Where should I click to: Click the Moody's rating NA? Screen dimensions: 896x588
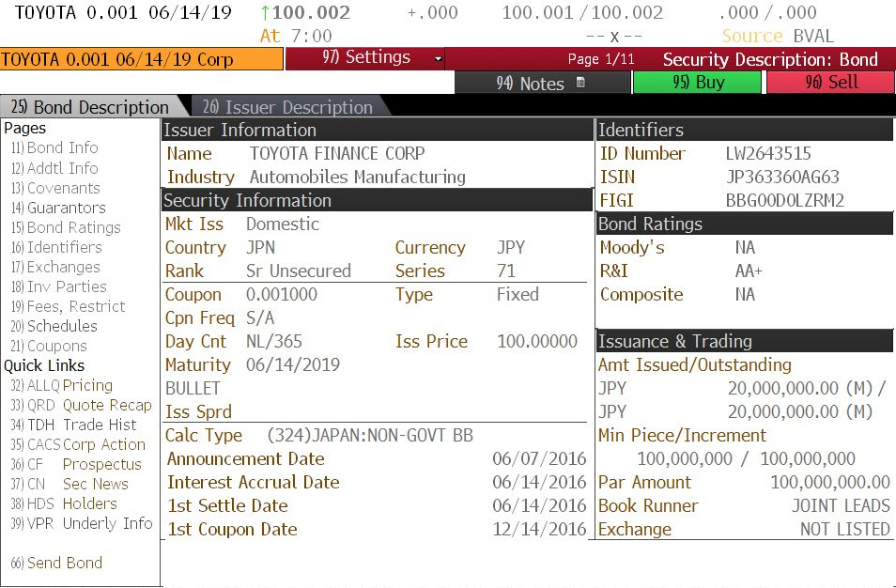pos(745,247)
